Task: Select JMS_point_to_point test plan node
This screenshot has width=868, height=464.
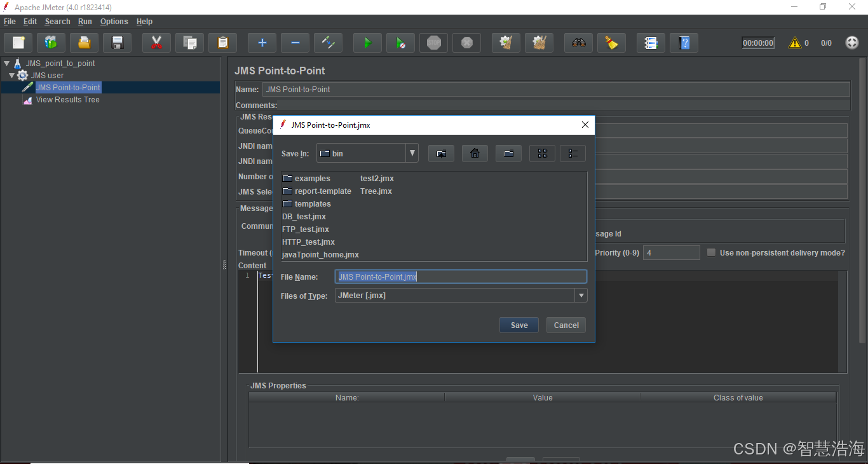Action: click(60, 64)
